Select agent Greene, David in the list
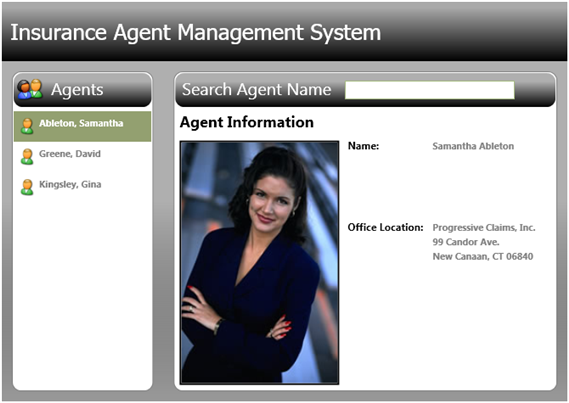This screenshot has height=403, width=569. click(83, 157)
